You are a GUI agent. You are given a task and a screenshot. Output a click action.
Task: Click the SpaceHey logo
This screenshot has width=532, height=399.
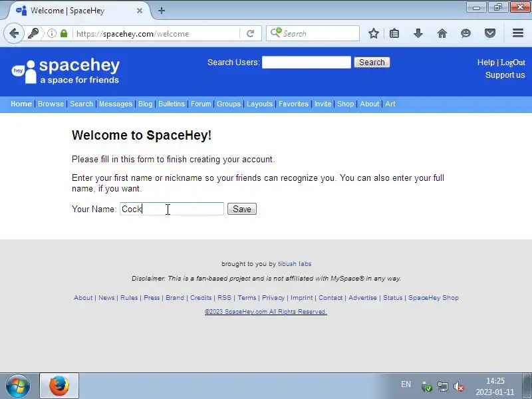65,71
